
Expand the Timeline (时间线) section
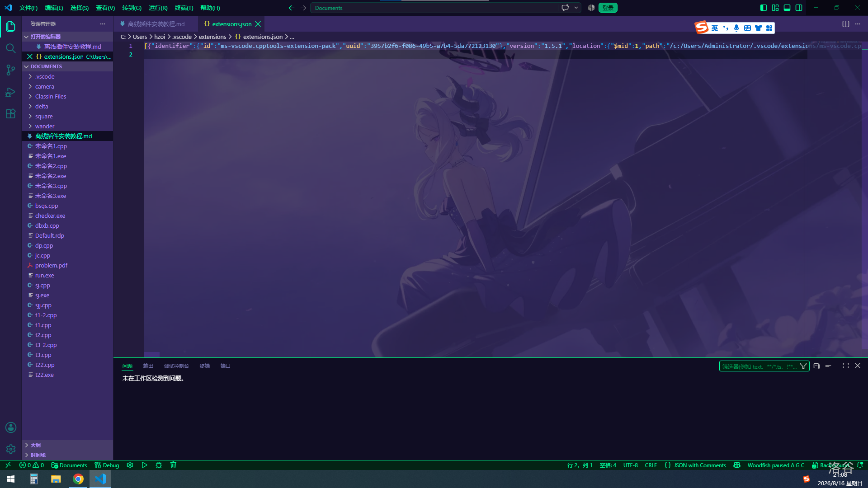click(67, 455)
